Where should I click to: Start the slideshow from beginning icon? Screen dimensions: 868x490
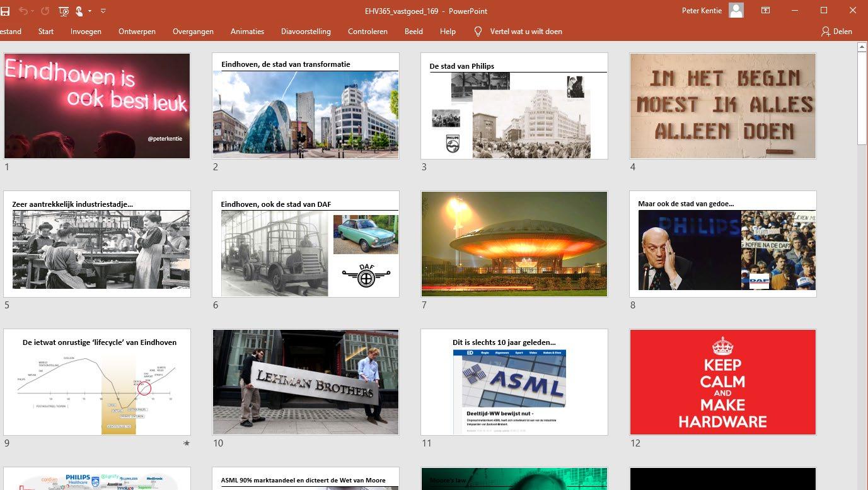(64, 11)
